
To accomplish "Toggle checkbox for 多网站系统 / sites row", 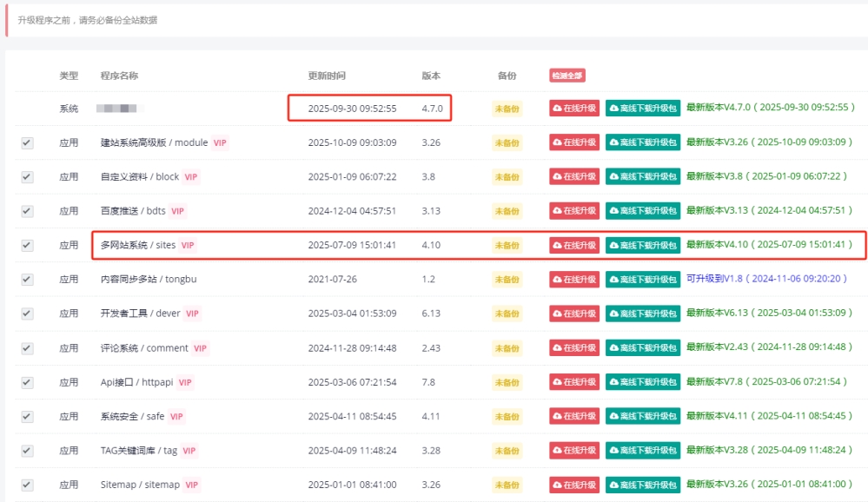I will [x=27, y=246].
